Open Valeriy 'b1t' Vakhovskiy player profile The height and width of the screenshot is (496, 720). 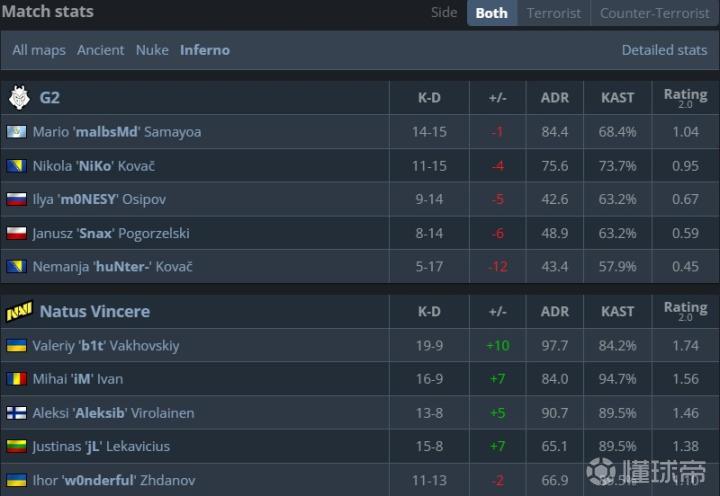(106, 345)
